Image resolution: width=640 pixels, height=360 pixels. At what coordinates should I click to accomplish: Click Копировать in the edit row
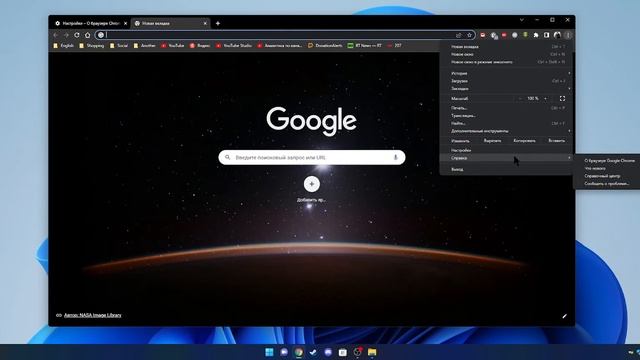point(524,141)
